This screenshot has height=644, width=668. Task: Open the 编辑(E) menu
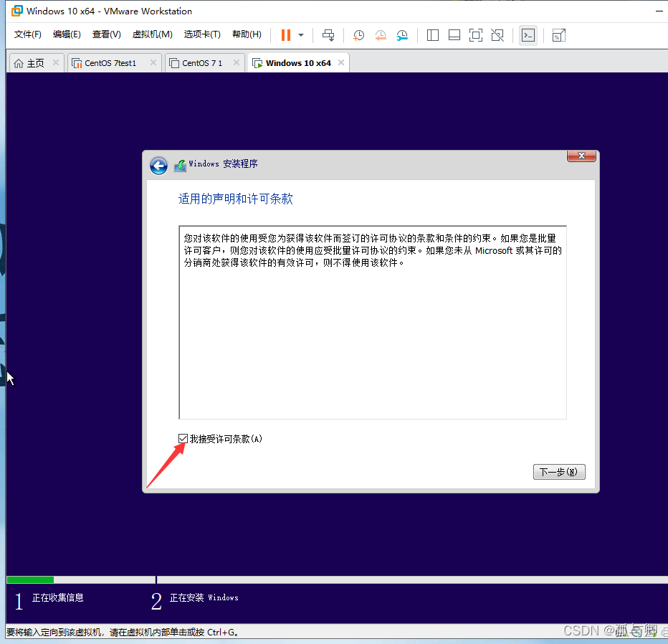pyautogui.click(x=67, y=34)
